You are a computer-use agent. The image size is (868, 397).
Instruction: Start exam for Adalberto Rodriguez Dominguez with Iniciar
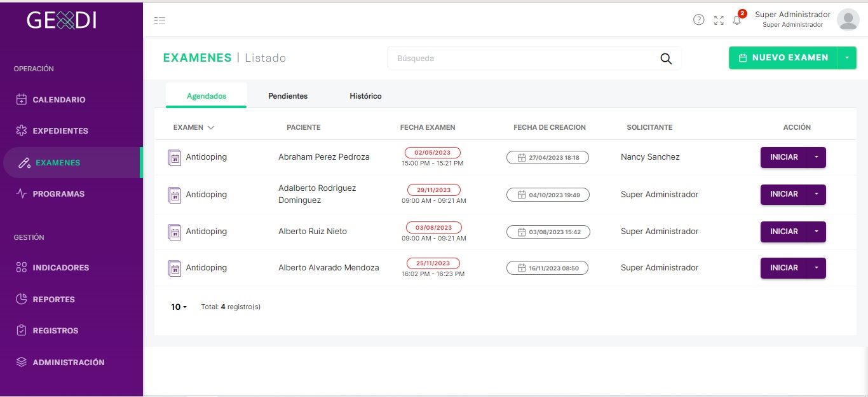(784, 195)
